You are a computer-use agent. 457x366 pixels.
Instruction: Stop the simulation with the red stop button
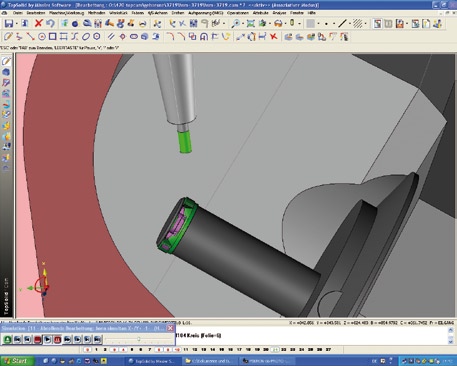(37, 339)
